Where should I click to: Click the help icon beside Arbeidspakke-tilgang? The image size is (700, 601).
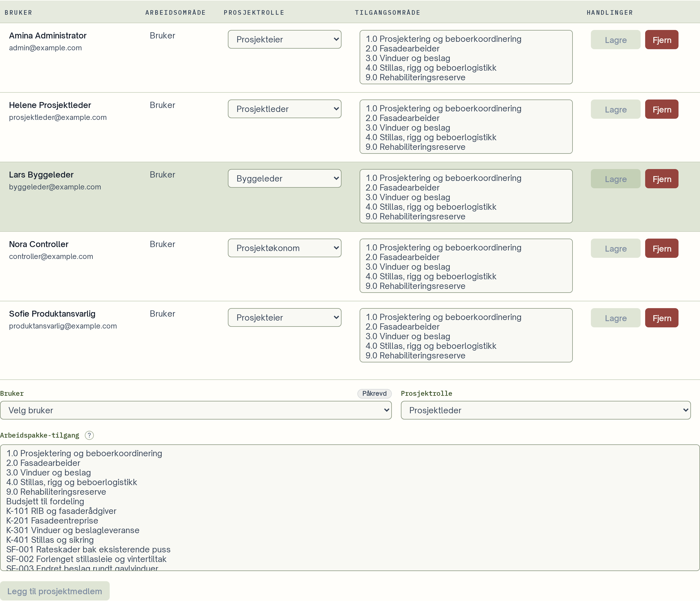coord(89,435)
